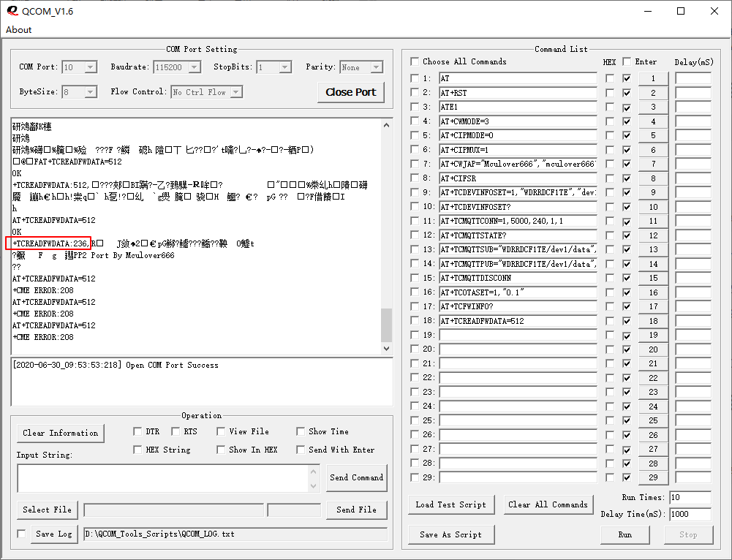732x560 pixels.
Task: Toggle HEX checkbox for command 3 ATE1
Action: click(x=610, y=107)
